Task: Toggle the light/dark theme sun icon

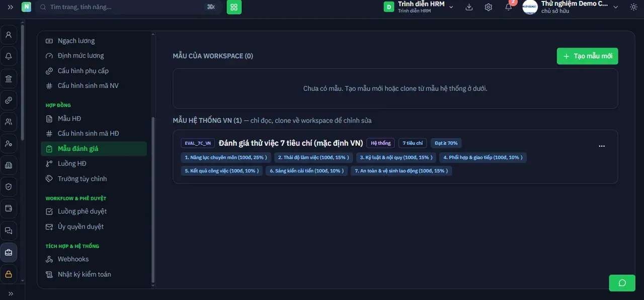Action: pos(633,7)
